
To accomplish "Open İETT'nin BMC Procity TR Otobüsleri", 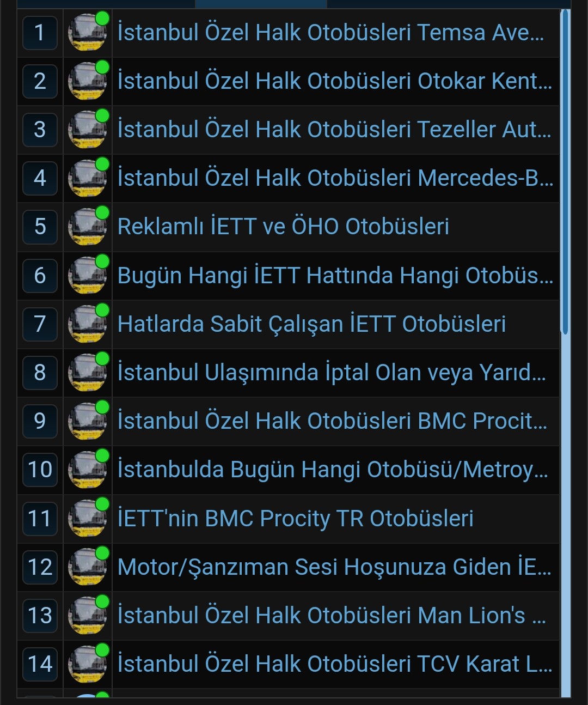I will pyautogui.click(x=296, y=519).
